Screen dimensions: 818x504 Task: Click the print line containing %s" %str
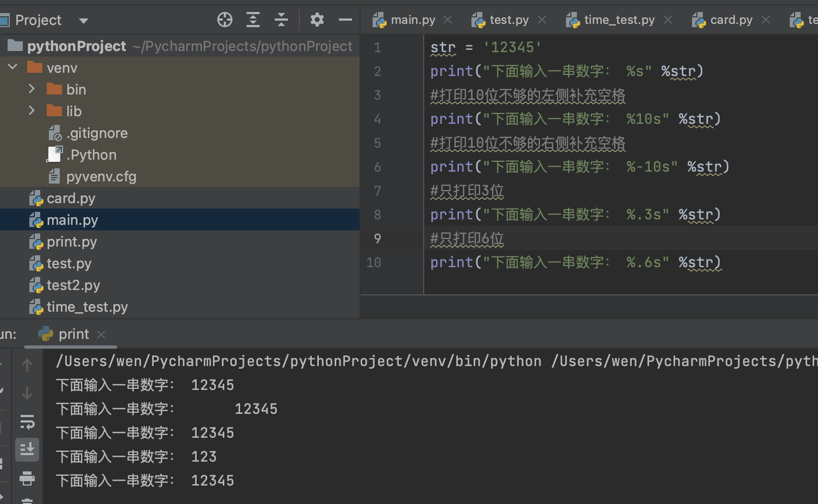tap(567, 71)
